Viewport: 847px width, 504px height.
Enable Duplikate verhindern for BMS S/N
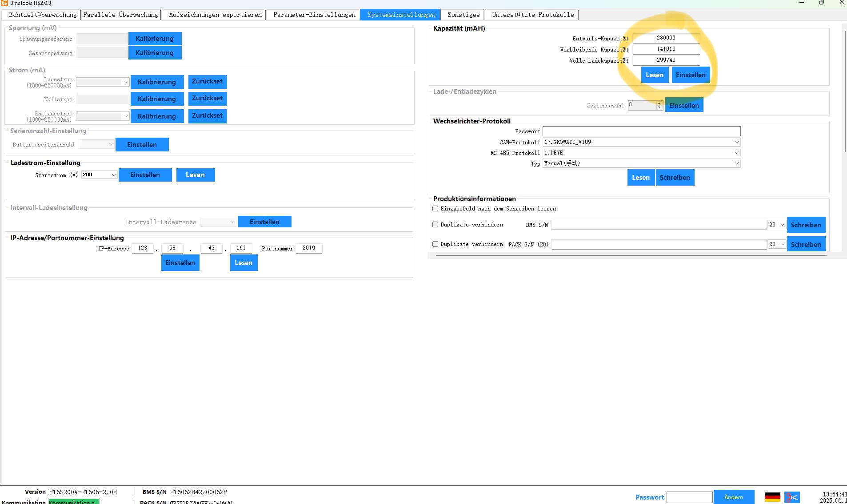pos(435,225)
